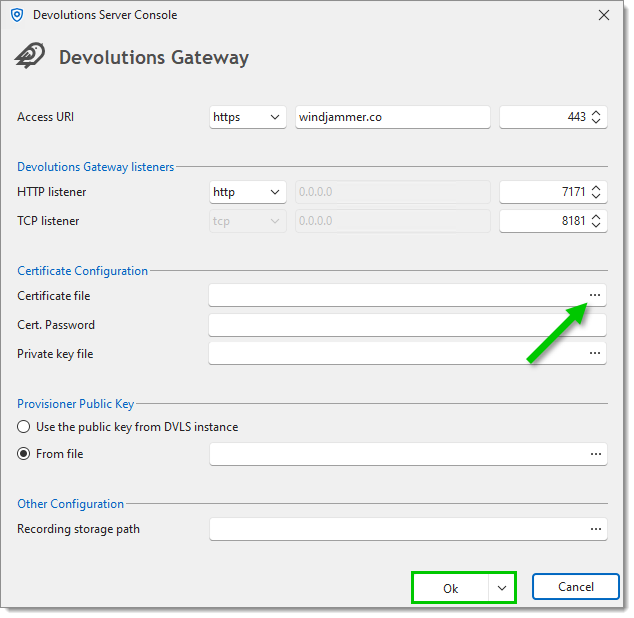The width and height of the screenshot is (634, 618).
Task: Click the Access URI label
Action: pos(45,117)
